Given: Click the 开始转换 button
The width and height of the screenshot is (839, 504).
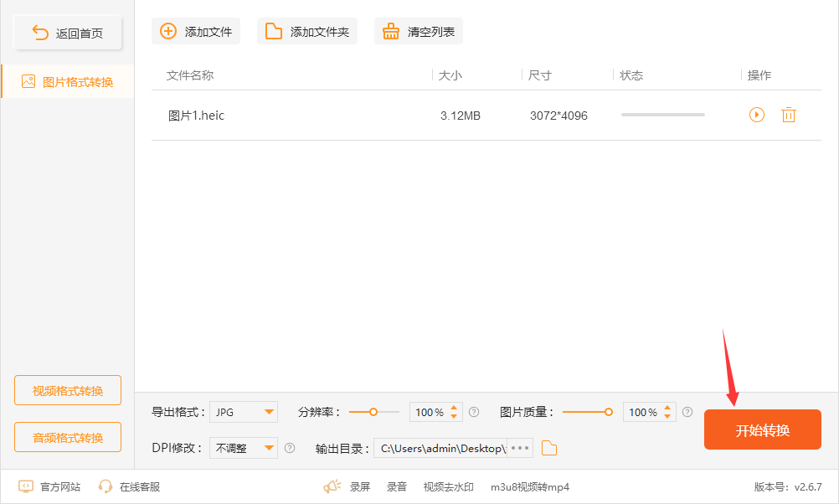Looking at the screenshot, I should pyautogui.click(x=763, y=429).
